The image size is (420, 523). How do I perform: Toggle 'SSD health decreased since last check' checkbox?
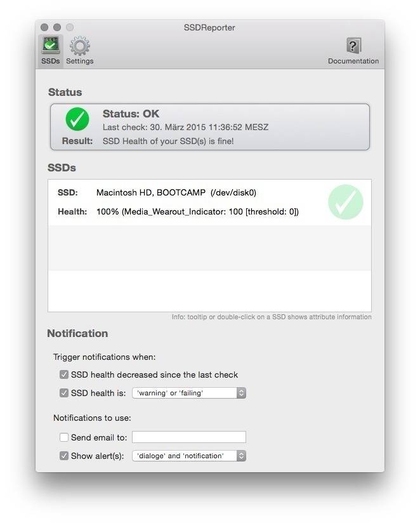point(64,374)
